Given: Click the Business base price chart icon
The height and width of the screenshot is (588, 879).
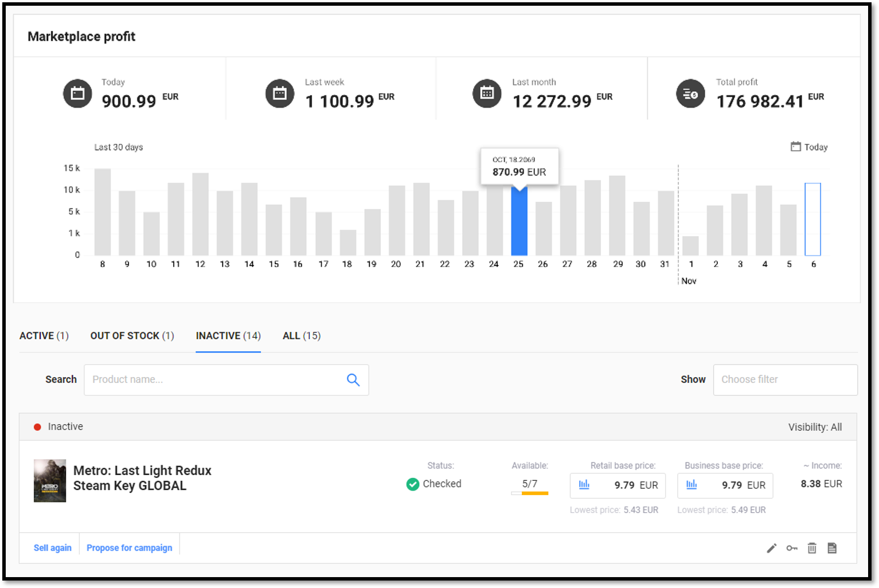Looking at the screenshot, I should point(692,485).
